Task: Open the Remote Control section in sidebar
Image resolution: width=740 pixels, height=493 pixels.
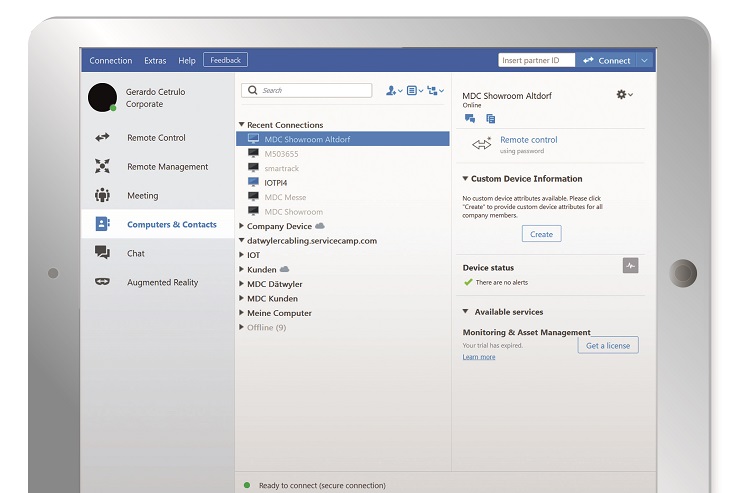Action: 156,138
